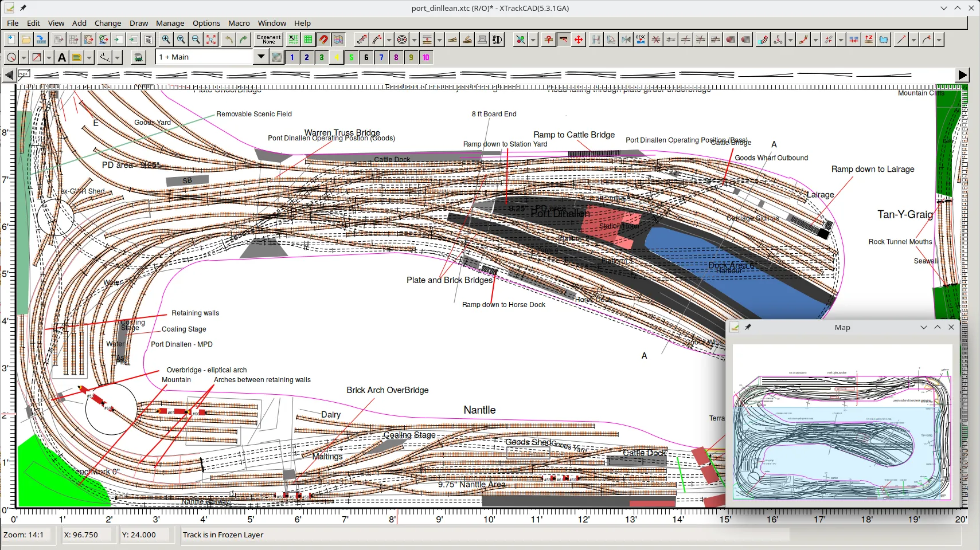Click the layer color swatch beside dropdown

pyautogui.click(x=277, y=57)
